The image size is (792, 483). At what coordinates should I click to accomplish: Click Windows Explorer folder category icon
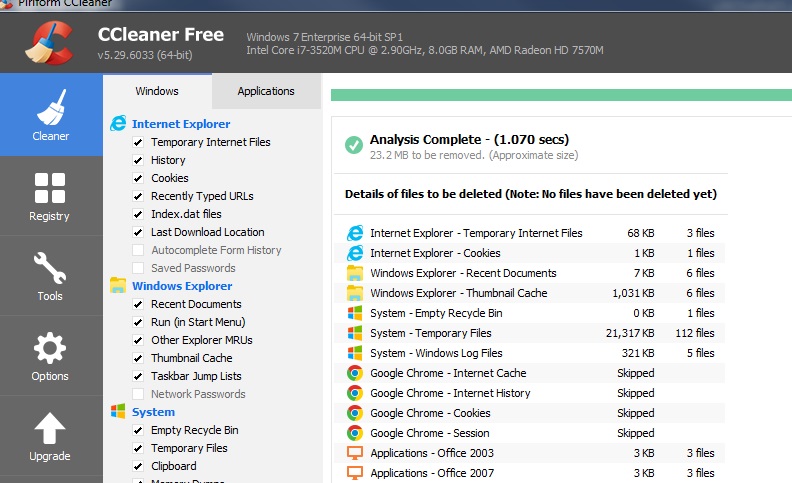118,285
